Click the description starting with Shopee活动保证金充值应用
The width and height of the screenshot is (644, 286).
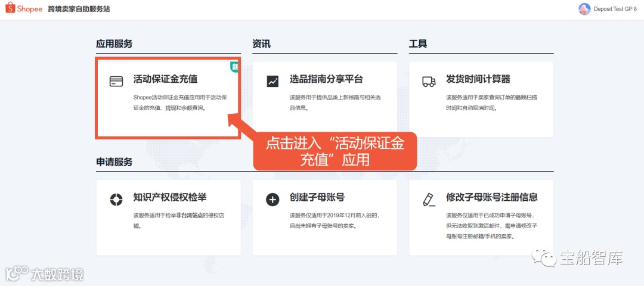pyautogui.click(x=180, y=103)
